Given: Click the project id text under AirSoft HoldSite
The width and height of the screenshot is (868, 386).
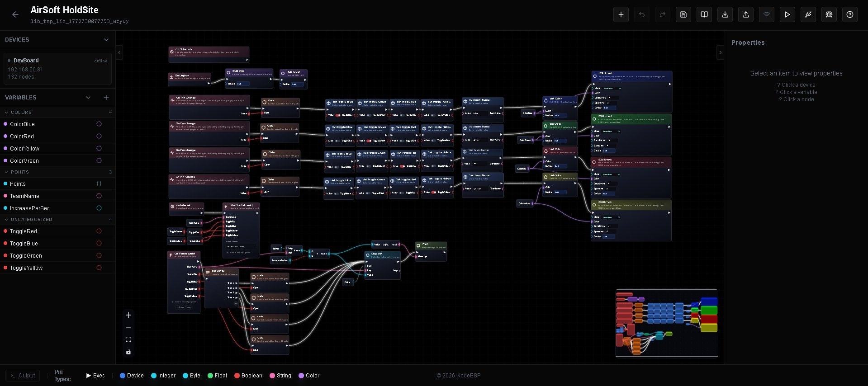Looking at the screenshot, I should [x=80, y=21].
